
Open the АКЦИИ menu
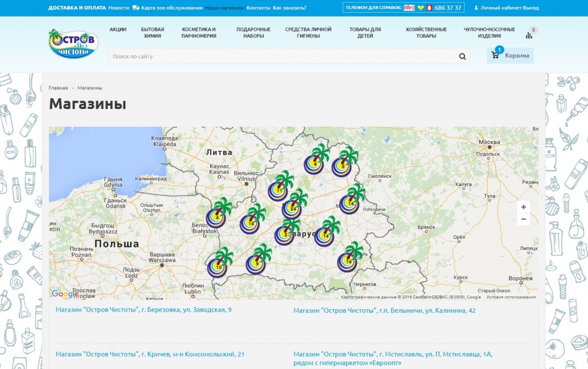coord(118,29)
